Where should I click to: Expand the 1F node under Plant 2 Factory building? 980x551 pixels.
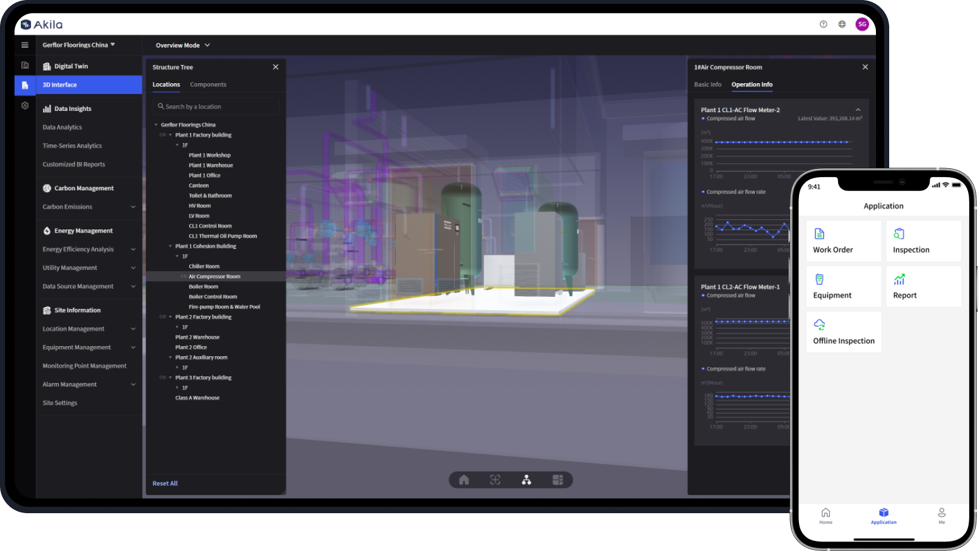[x=177, y=327]
